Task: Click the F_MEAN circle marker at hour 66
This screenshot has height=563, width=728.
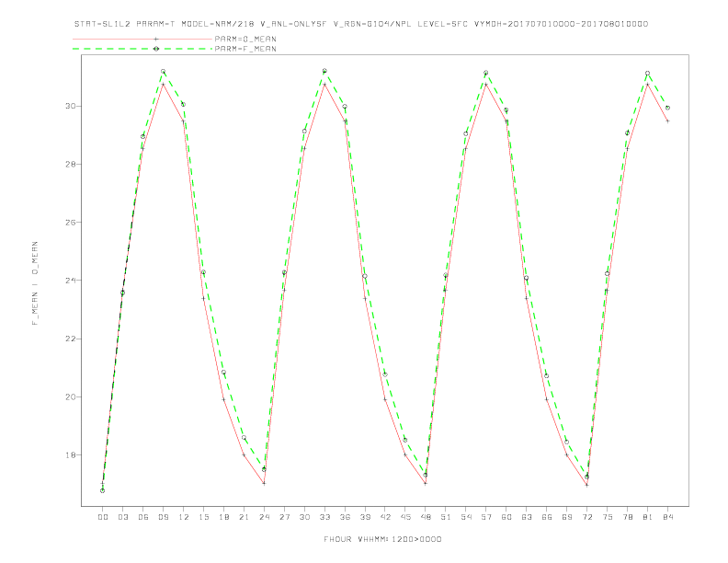Action: pyautogui.click(x=547, y=376)
